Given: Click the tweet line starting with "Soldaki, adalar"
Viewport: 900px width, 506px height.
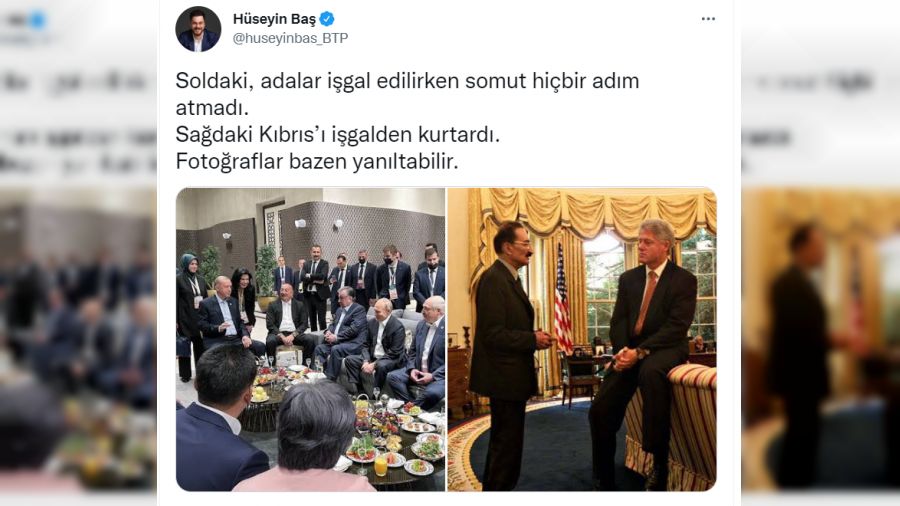Looking at the screenshot, I should pos(407,81).
